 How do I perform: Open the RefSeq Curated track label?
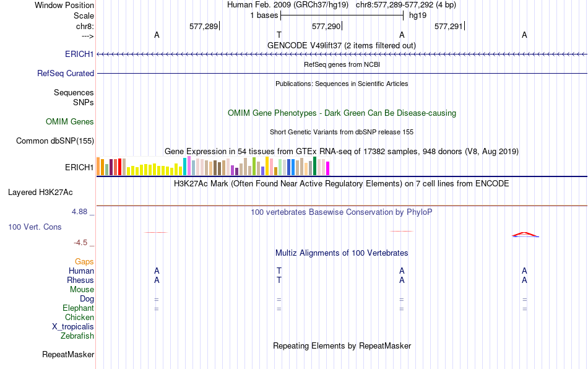tap(65, 73)
